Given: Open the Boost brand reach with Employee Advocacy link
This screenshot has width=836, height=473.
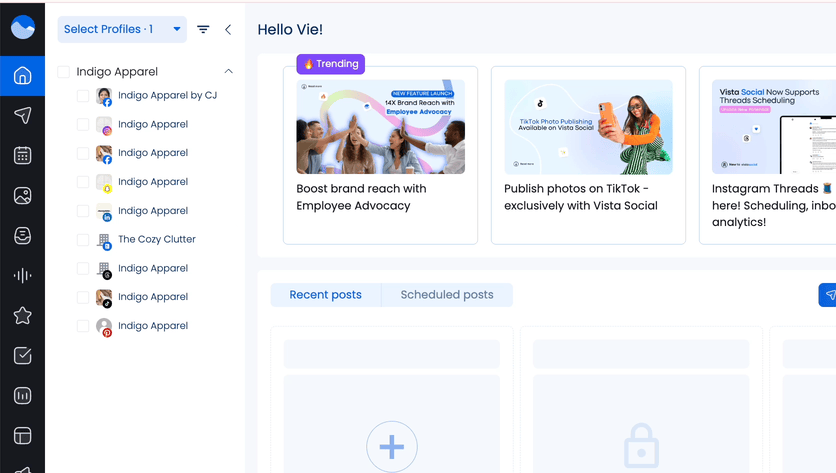Looking at the screenshot, I should (361, 197).
